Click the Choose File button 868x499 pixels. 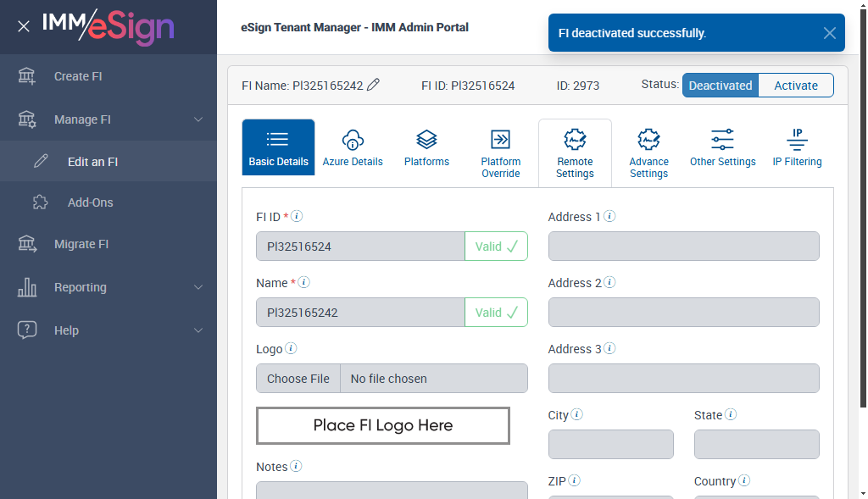coord(298,379)
